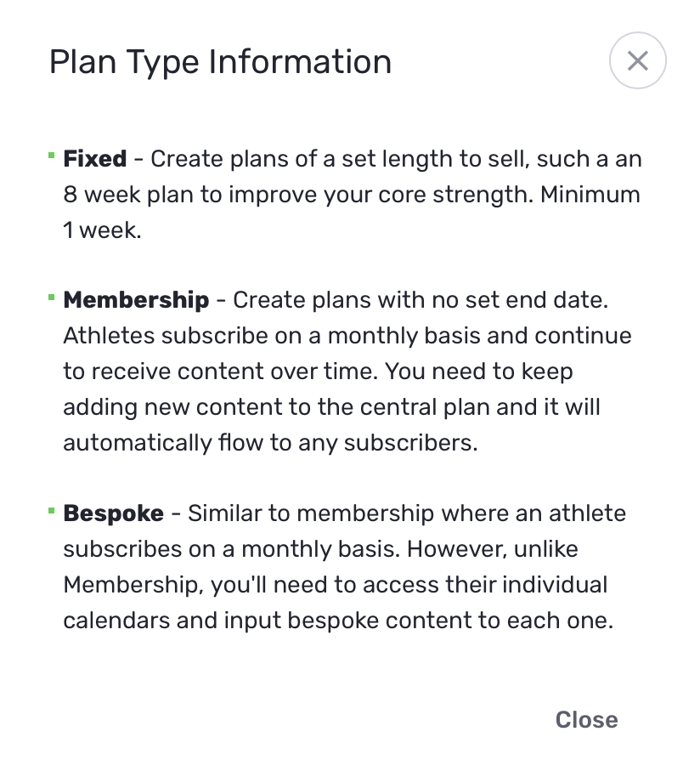Select the bold Membership plan label
The width and height of the screenshot is (700, 760).
[x=136, y=300]
